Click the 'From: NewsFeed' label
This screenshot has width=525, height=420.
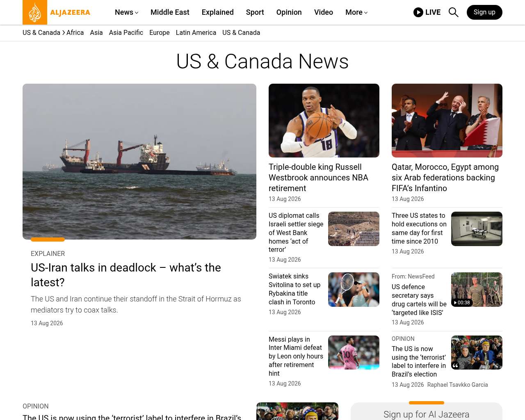(x=413, y=276)
